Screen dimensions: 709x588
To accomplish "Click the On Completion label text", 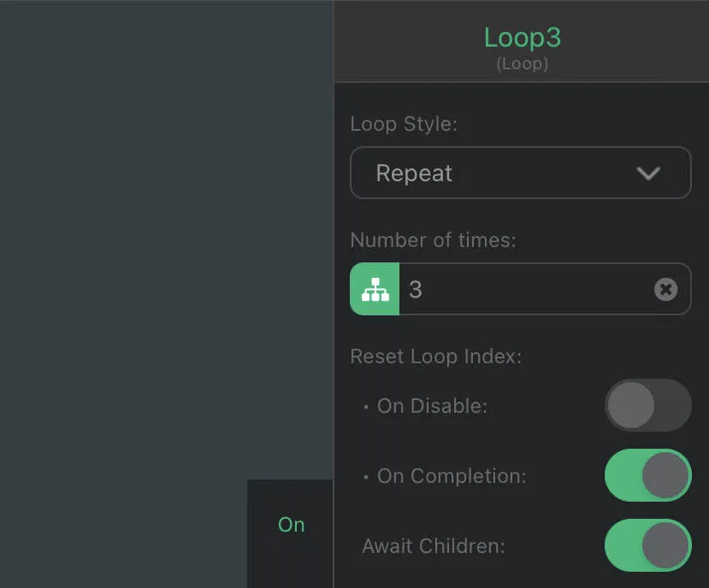I will pos(452,476).
